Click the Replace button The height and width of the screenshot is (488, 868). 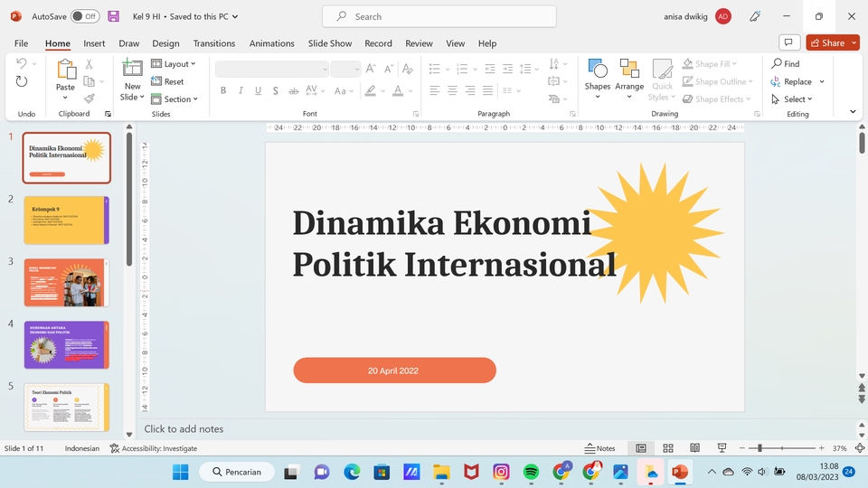click(792, 81)
